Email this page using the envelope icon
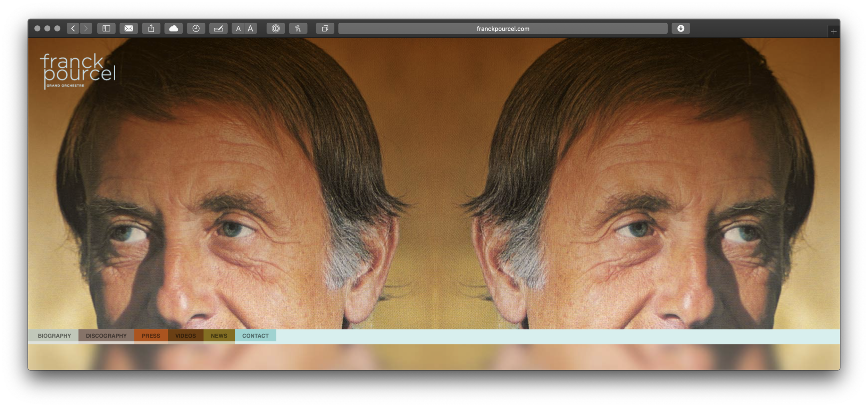 point(129,28)
